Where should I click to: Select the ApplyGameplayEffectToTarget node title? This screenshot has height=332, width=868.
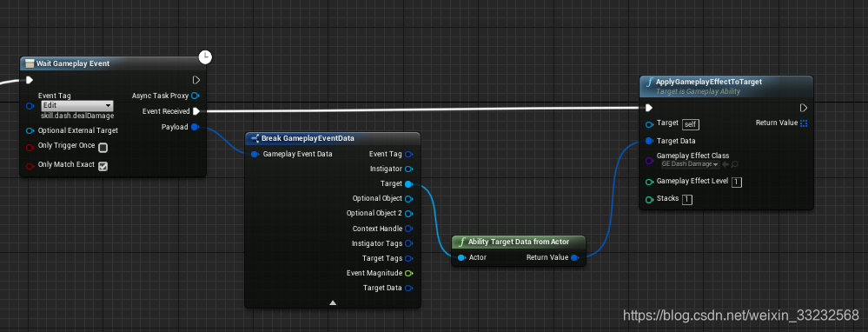(709, 82)
